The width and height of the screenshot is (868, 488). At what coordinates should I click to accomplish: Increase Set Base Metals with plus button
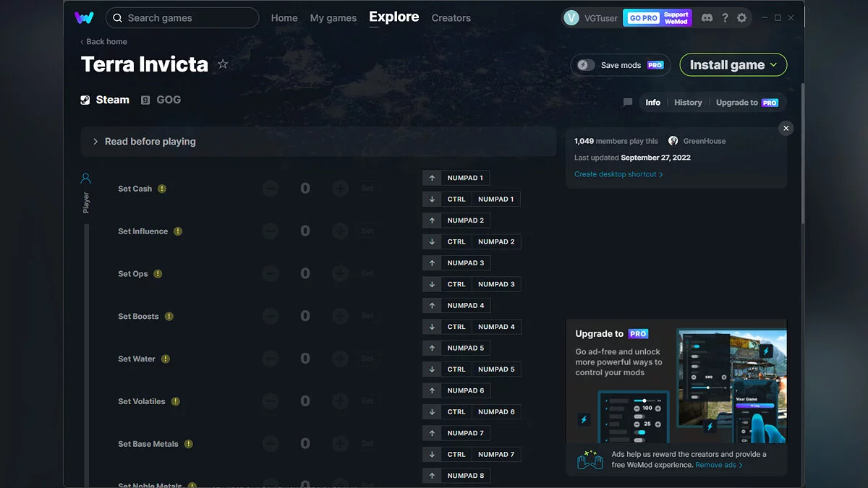coord(340,444)
